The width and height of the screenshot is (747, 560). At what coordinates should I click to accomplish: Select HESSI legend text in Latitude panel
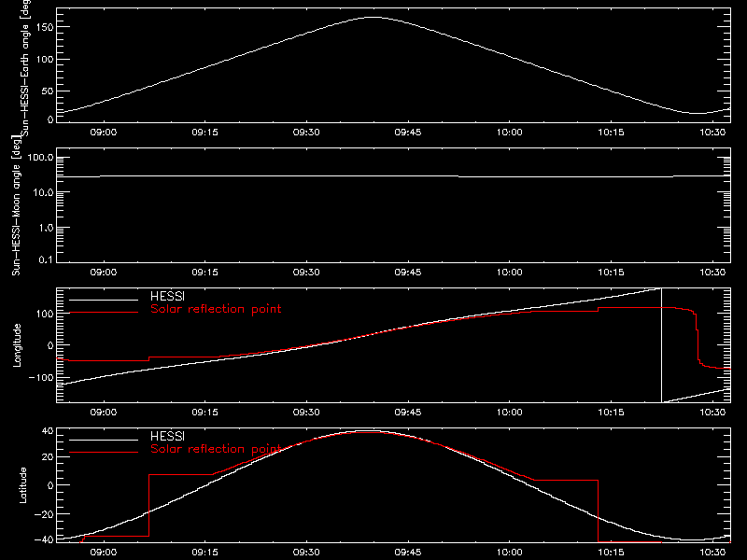click(167, 436)
